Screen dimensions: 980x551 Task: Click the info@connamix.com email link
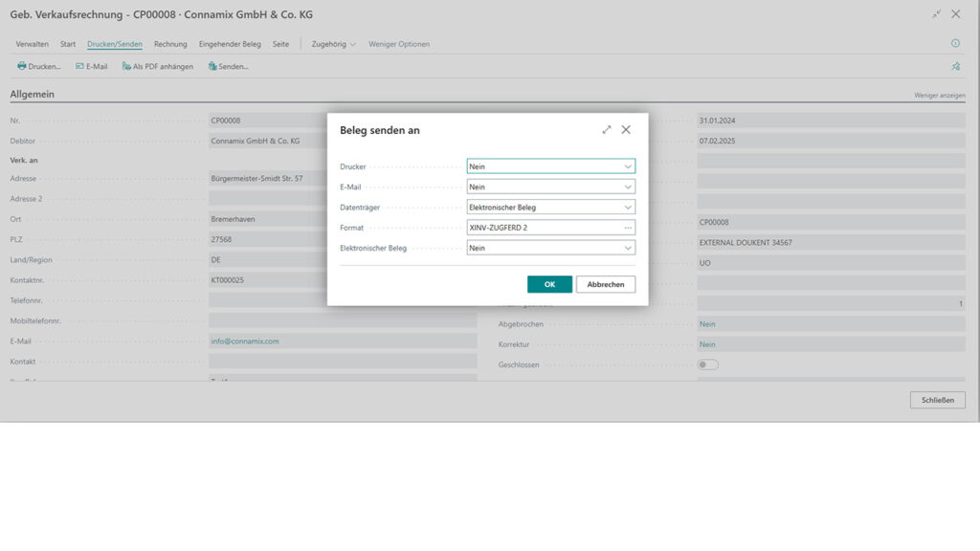pos(245,341)
